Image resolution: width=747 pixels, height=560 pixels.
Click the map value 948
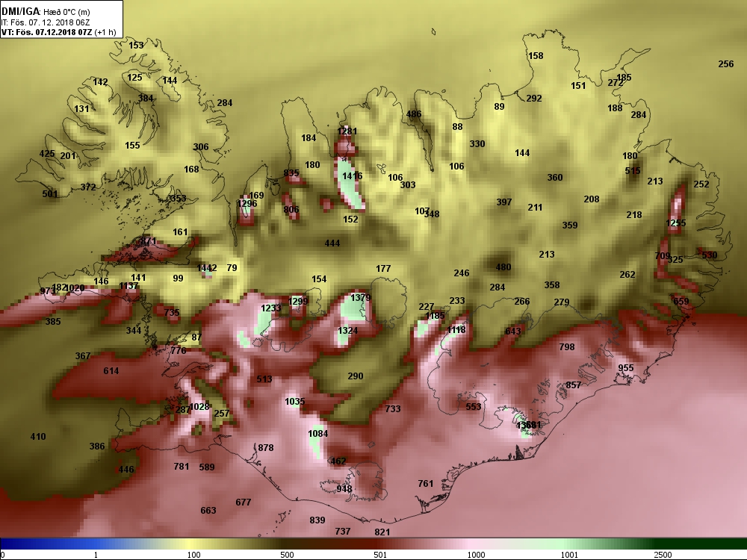pos(344,489)
